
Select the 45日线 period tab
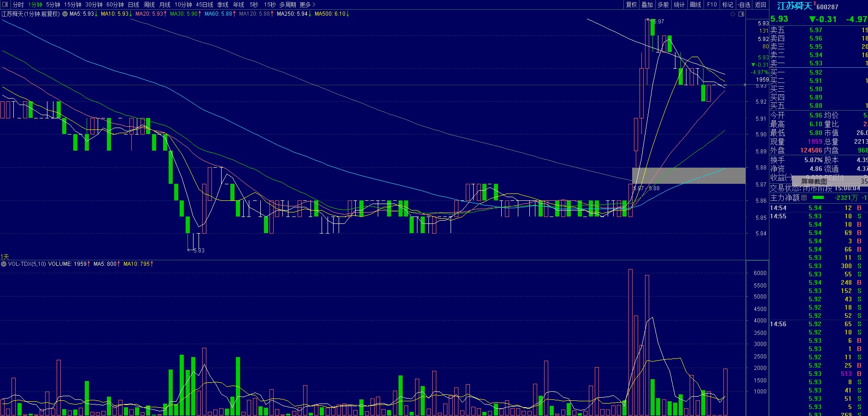pos(205,5)
